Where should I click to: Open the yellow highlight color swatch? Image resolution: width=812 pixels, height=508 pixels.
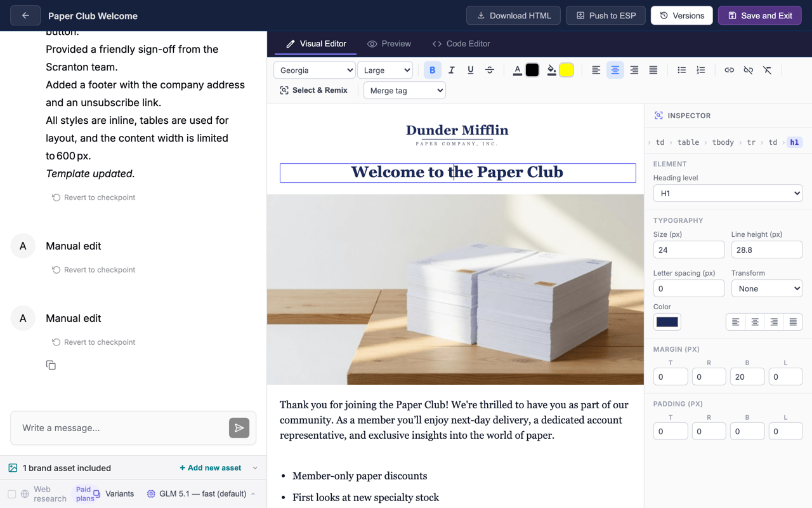pos(566,70)
